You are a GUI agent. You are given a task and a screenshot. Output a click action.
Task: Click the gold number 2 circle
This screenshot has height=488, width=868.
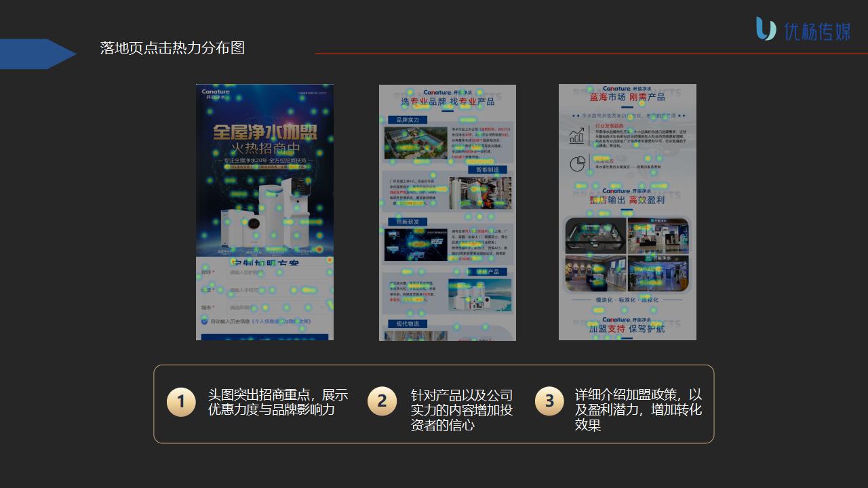(382, 401)
